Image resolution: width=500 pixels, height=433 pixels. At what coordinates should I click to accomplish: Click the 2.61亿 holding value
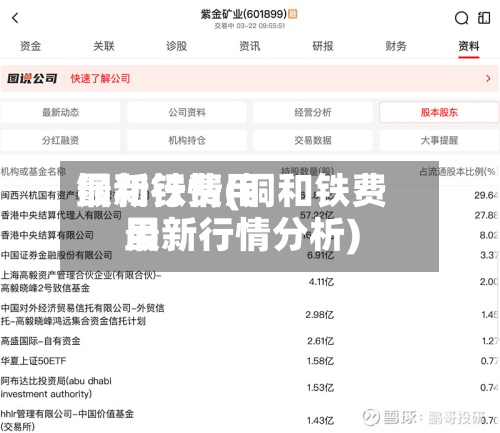(320, 341)
